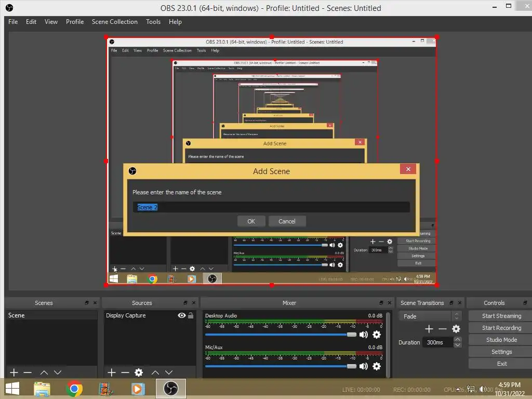Viewport: 532px width, 399px height.
Task: Click Start Streaming
Action: (501, 316)
